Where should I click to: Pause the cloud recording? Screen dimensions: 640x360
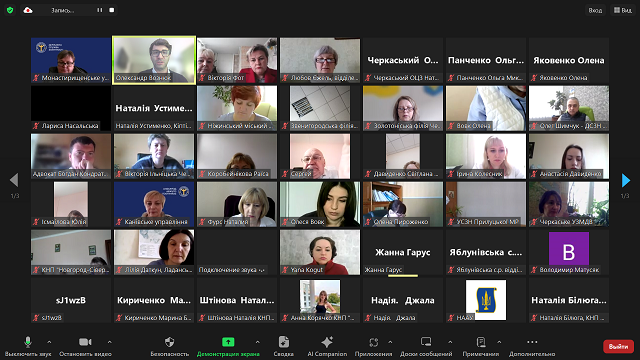100,10
